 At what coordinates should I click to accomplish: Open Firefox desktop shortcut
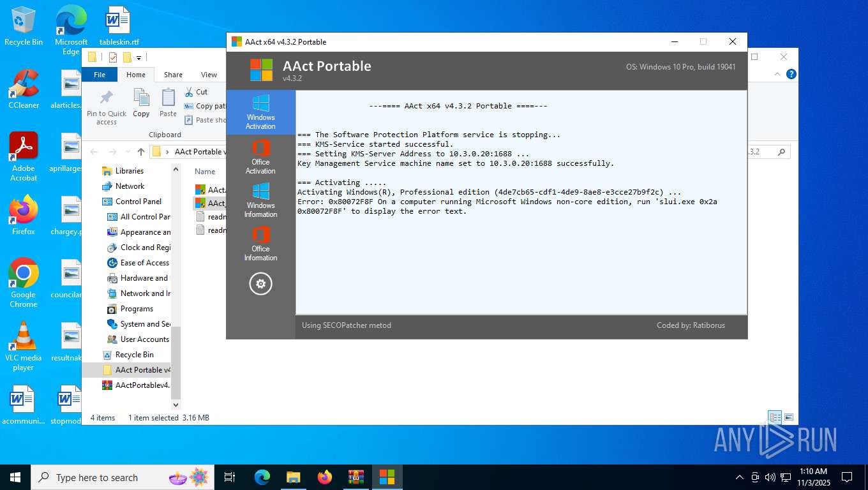point(24,216)
